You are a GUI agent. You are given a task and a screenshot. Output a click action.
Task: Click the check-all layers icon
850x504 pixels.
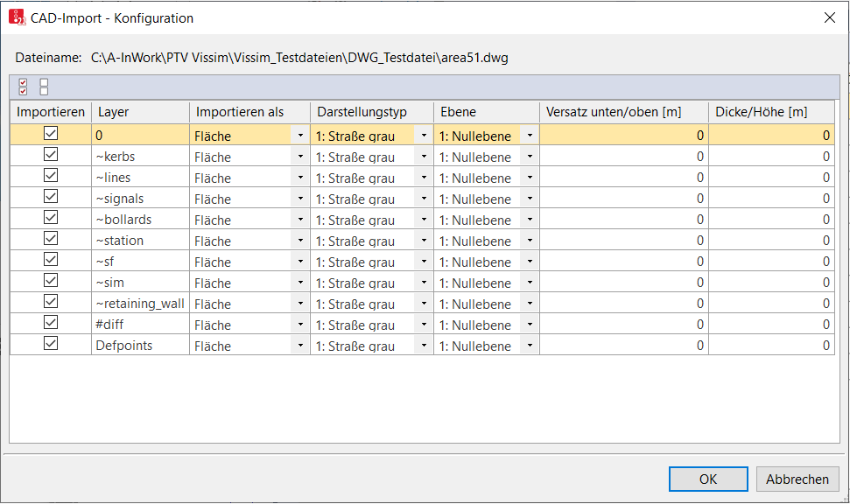23,87
